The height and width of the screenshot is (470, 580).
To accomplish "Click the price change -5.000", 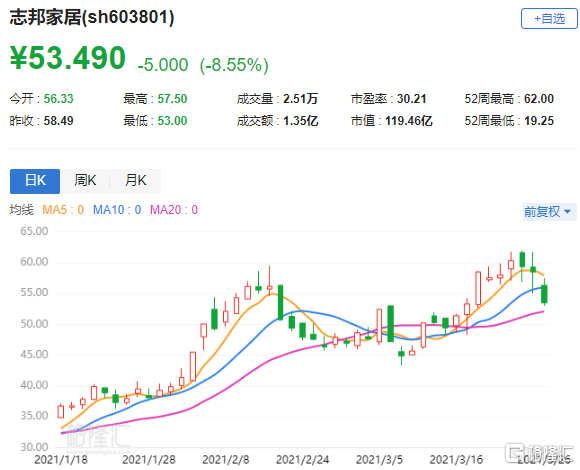I will (x=163, y=65).
